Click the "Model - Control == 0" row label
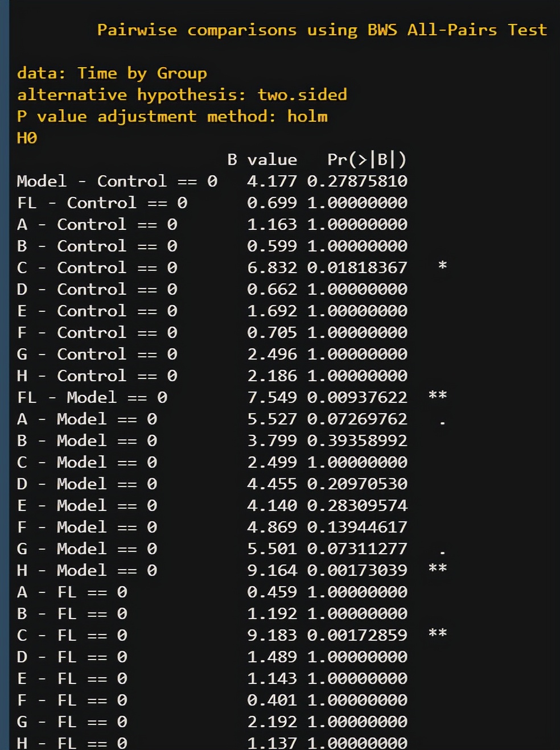 pyautogui.click(x=117, y=182)
